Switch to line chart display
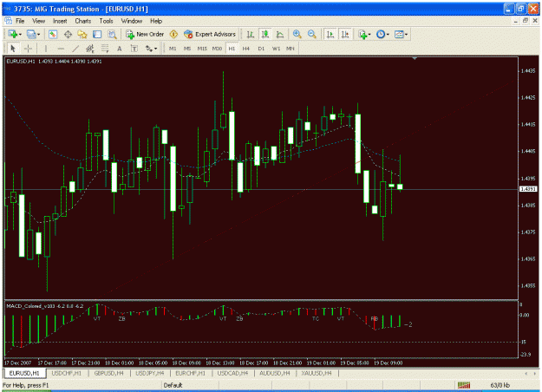The image size is (542, 392). pos(280,34)
